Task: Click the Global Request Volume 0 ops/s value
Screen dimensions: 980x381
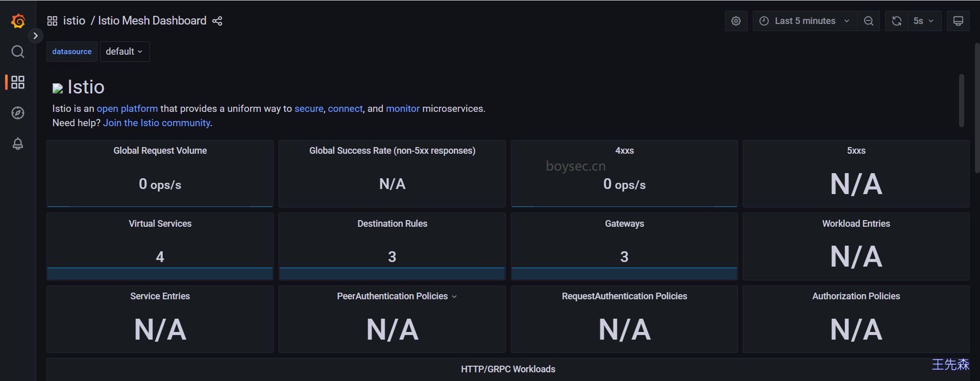Action: (160, 184)
